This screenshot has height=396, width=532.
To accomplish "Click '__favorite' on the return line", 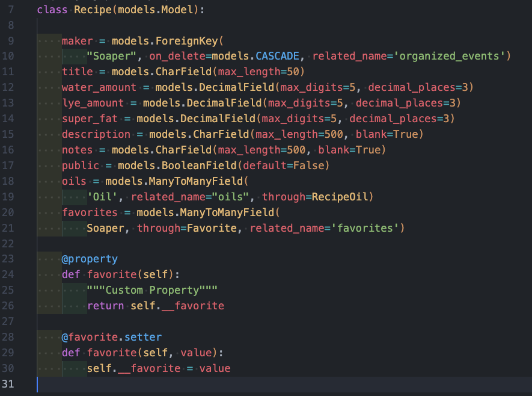I will (x=193, y=306).
